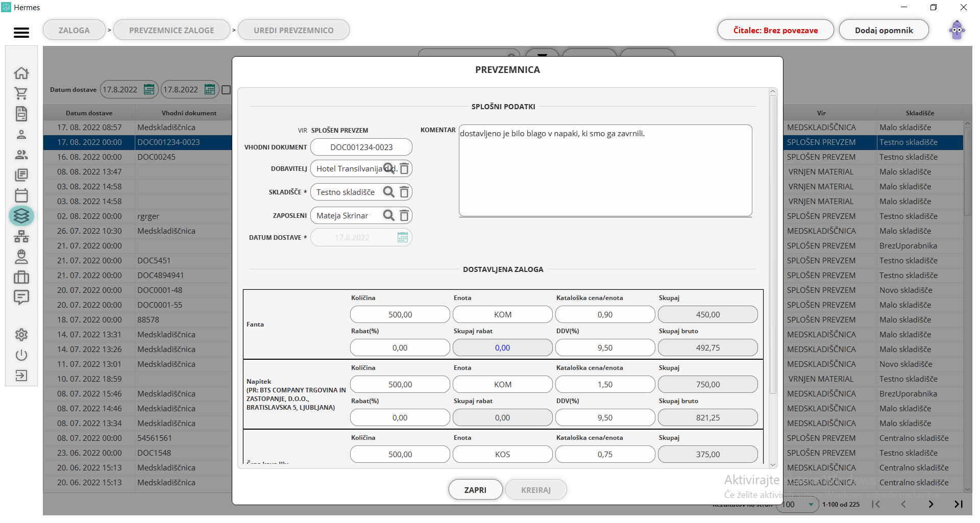The image size is (980, 523).
Task: Select row with document 54561561
Action: click(138, 438)
